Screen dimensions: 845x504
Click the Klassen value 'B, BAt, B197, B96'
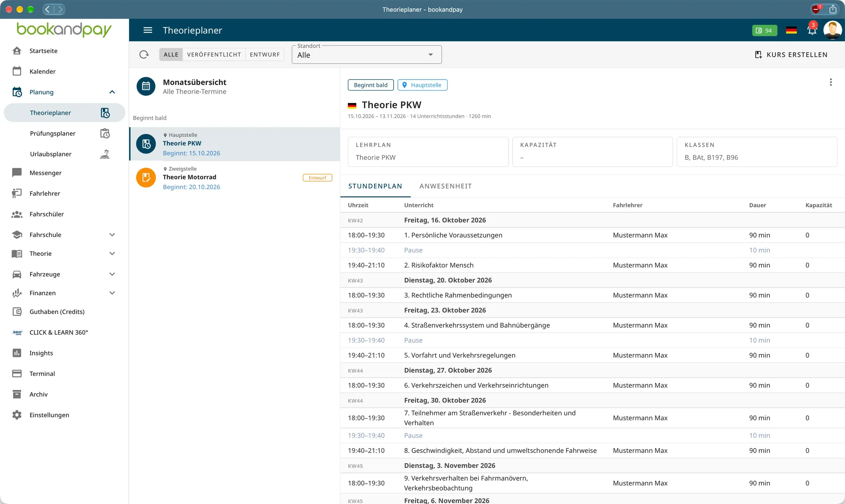[711, 158]
